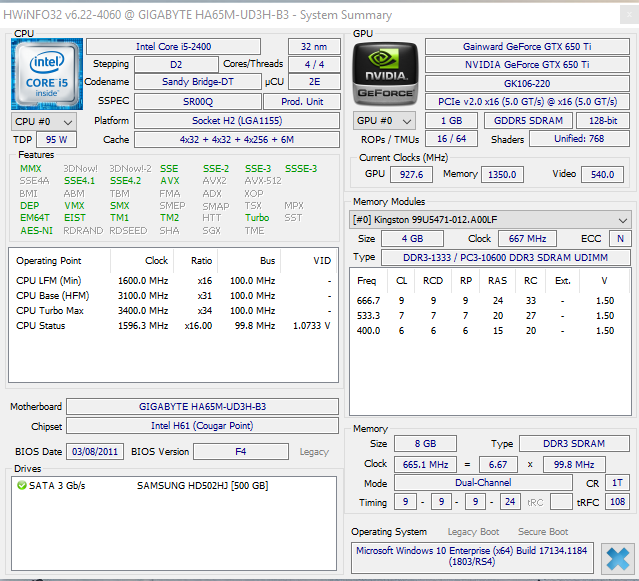Viewport: 639px width, 581px height.
Task: Click the GK106-220 GPU chip field
Action: (527, 84)
